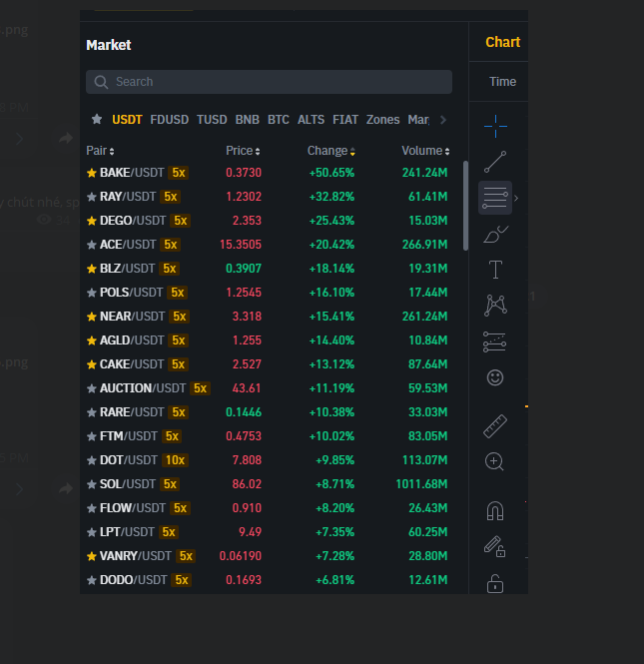Open the FIAT market tab
644x664 pixels.
point(345,120)
